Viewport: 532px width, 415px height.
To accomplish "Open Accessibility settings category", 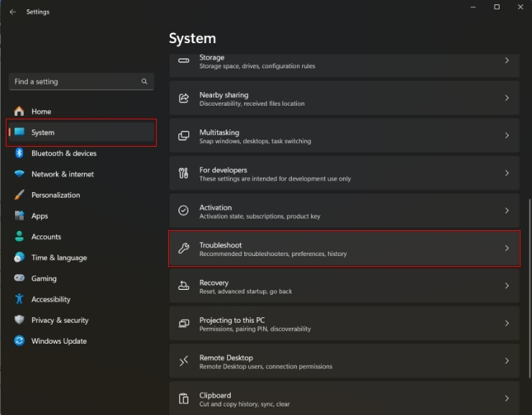I will pyautogui.click(x=81, y=299).
